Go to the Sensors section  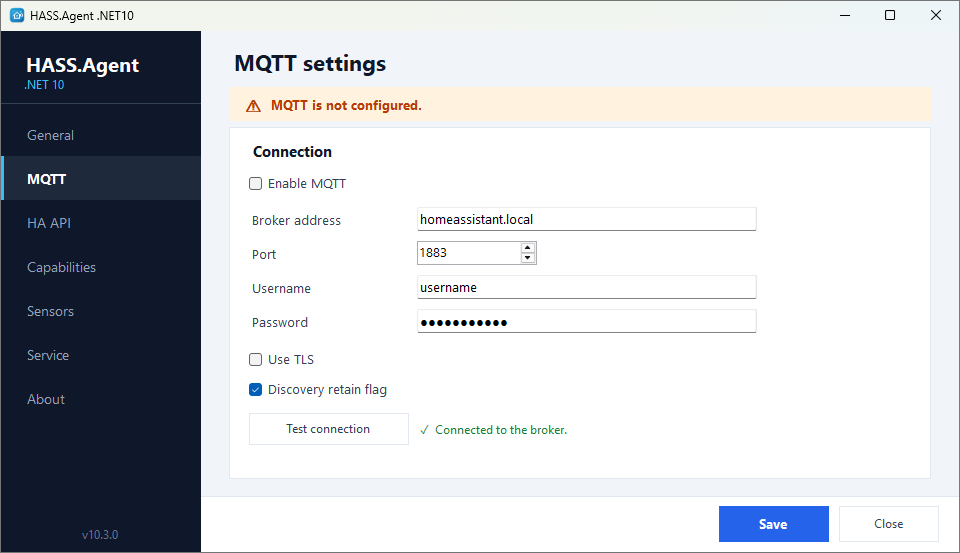tap(101, 311)
